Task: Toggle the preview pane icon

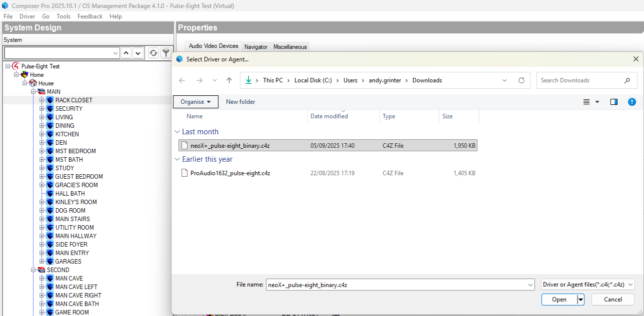Action: click(614, 102)
